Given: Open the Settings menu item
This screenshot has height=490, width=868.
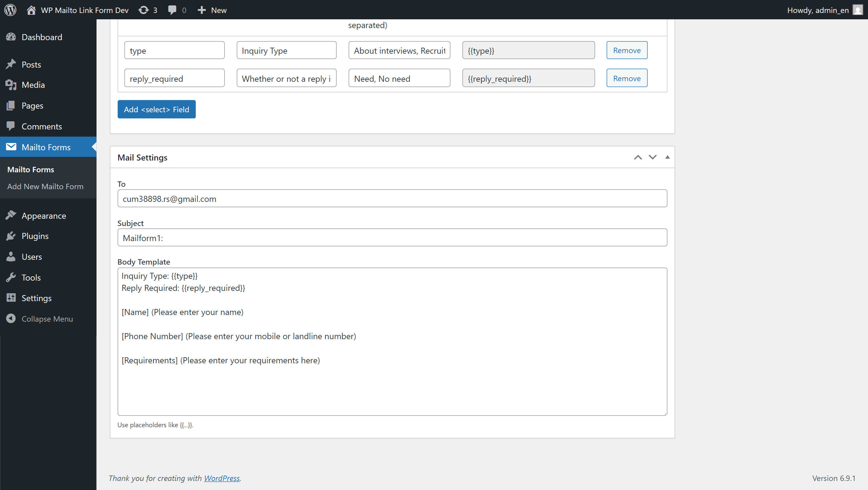Looking at the screenshot, I should coord(36,298).
